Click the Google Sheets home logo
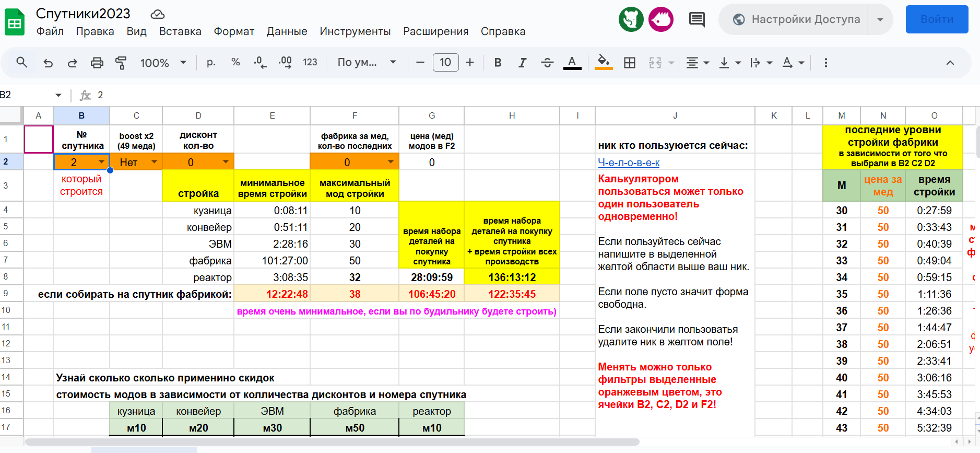Image resolution: width=980 pixels, height=453 pixels. [15, 22]
